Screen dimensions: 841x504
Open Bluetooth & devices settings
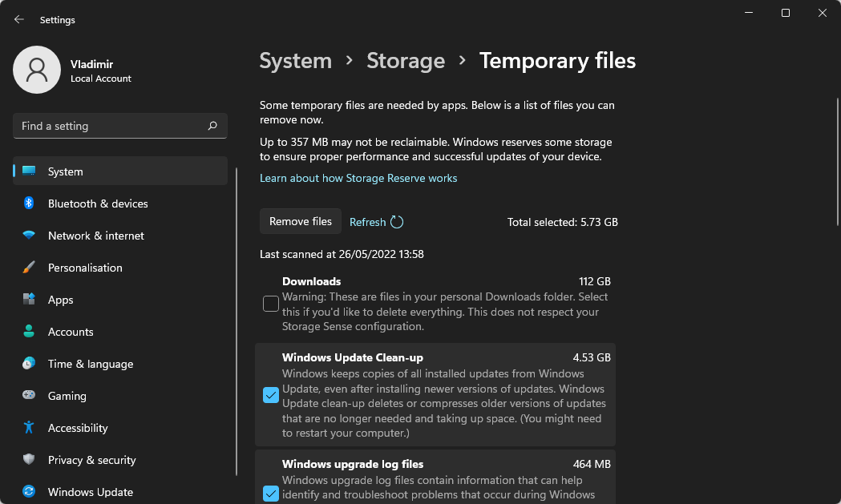(120, 204)
